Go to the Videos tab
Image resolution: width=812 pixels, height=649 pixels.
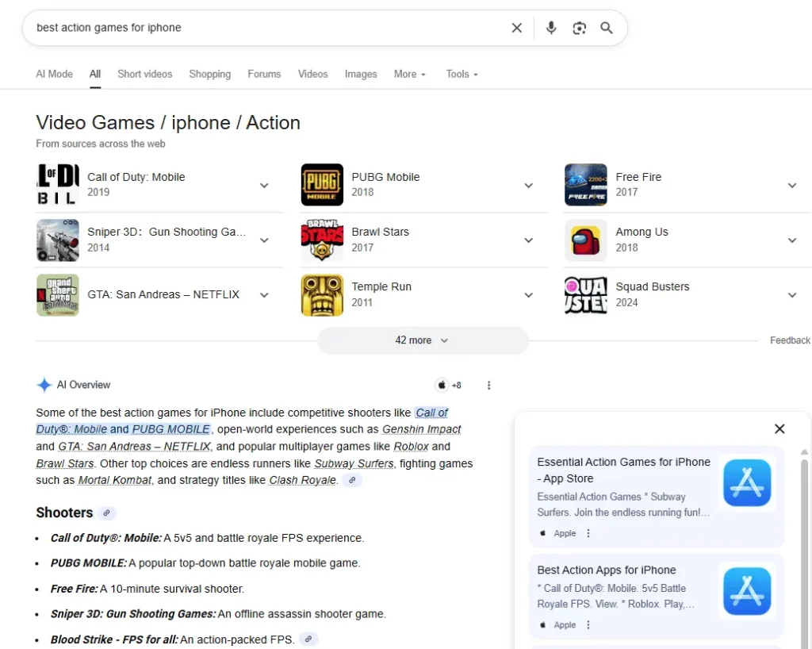(312, 74)
